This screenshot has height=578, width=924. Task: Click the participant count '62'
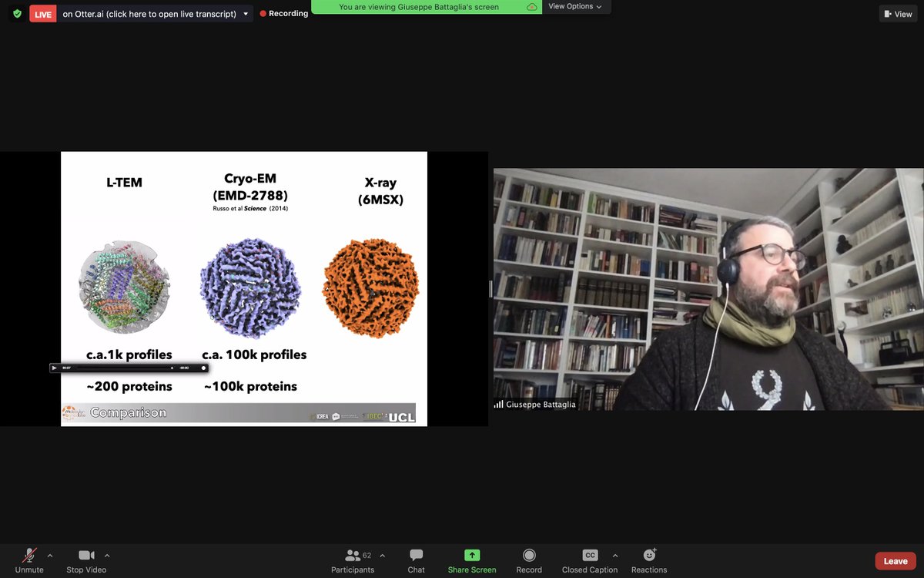tap(367, 555)
